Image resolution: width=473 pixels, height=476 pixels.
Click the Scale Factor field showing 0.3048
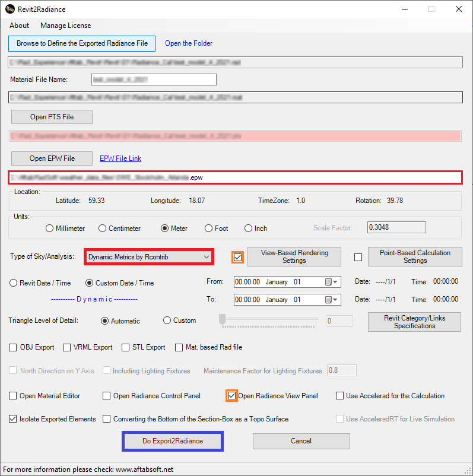coord(396,227)
